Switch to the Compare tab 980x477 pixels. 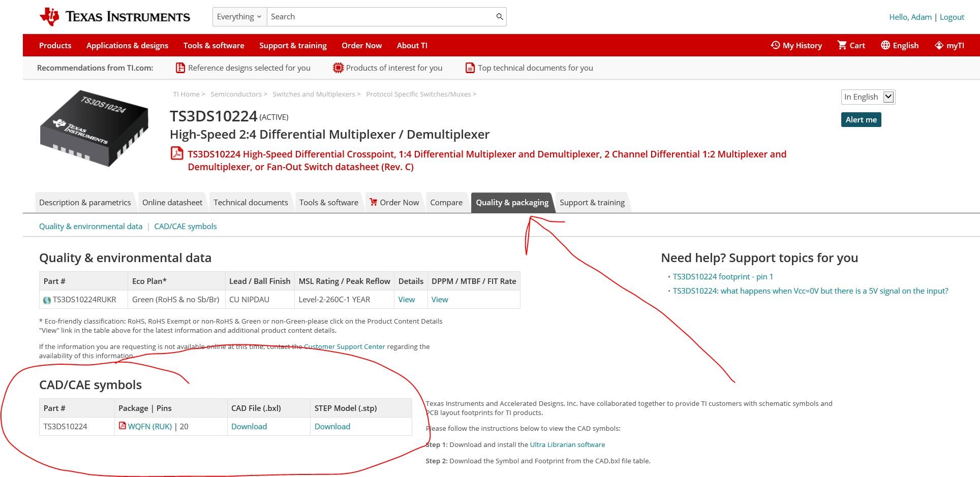446,202
